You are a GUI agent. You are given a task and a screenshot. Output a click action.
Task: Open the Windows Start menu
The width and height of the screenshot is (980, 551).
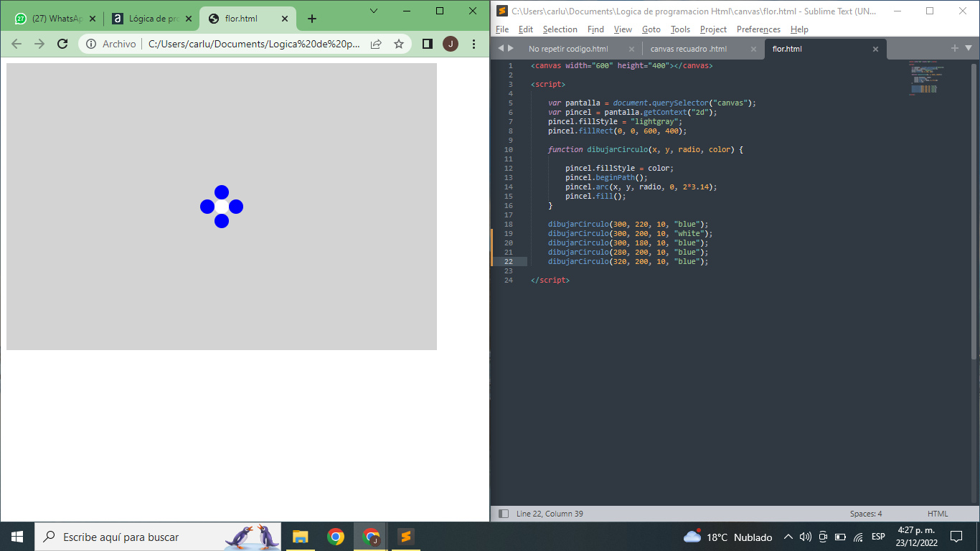[17, 537]
